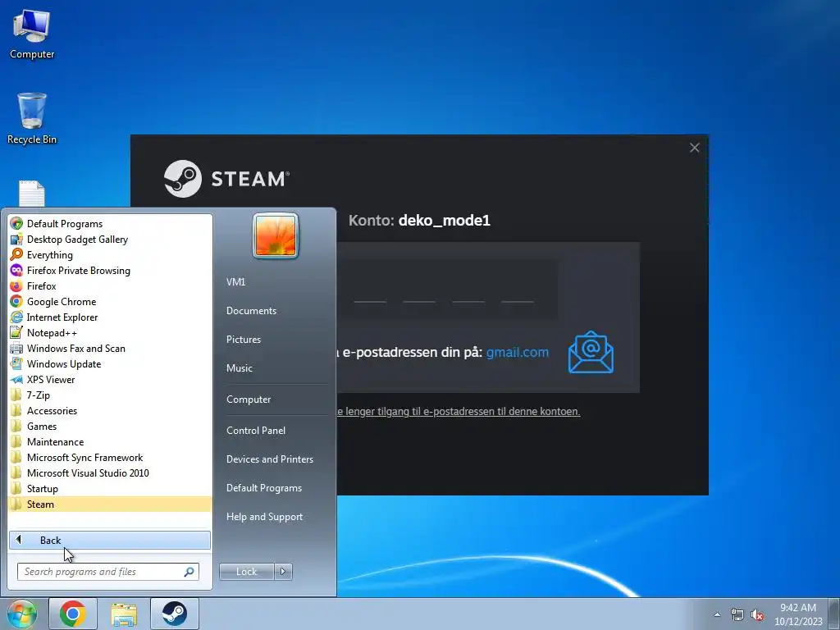Open Help and Support
This screenshot has height=630, width=840.
[264, 517]
